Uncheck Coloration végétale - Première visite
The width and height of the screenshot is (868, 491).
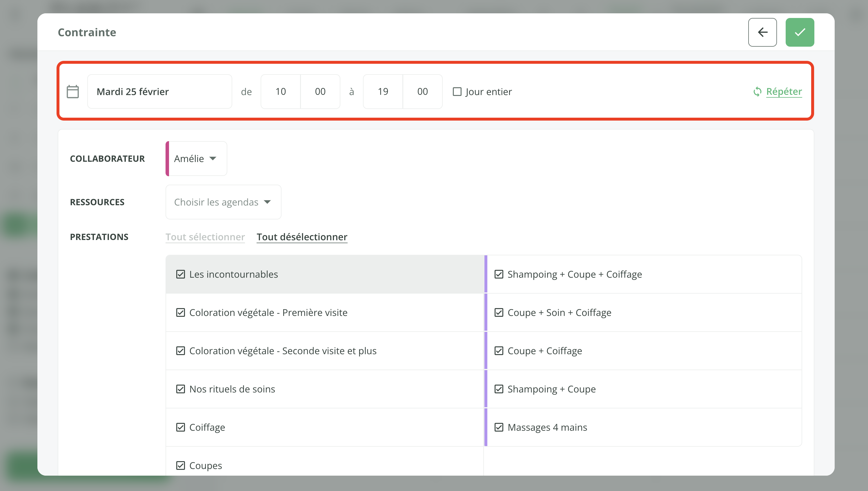point(181,312)
